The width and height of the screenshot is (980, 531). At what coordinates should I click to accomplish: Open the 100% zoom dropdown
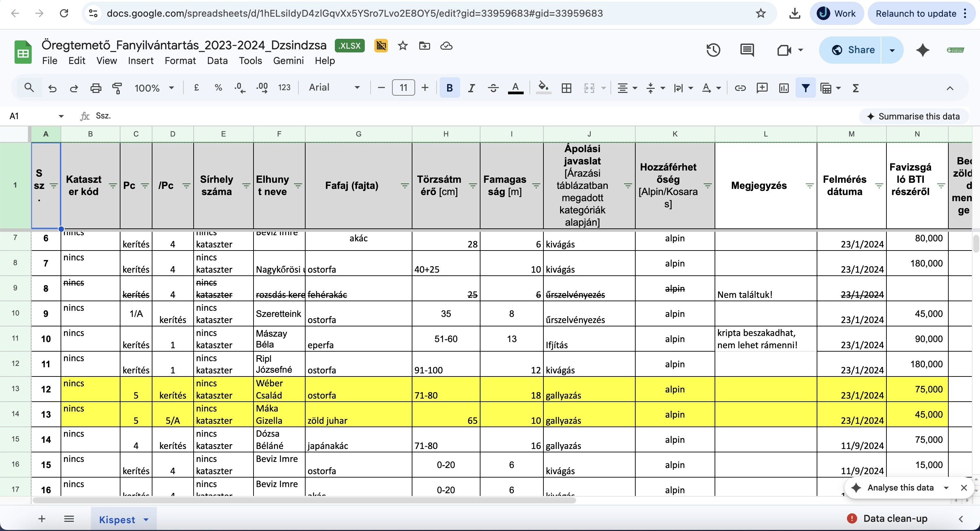coord(154,88)
